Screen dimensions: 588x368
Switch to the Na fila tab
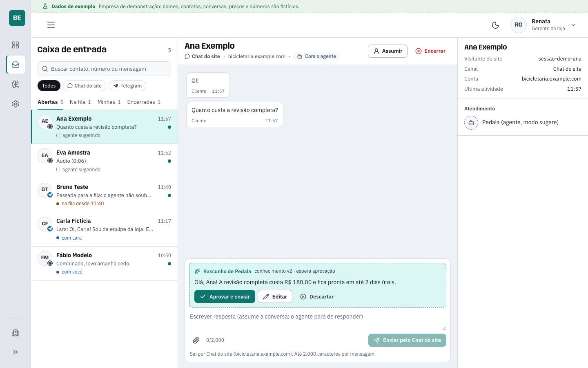[80, 102]
